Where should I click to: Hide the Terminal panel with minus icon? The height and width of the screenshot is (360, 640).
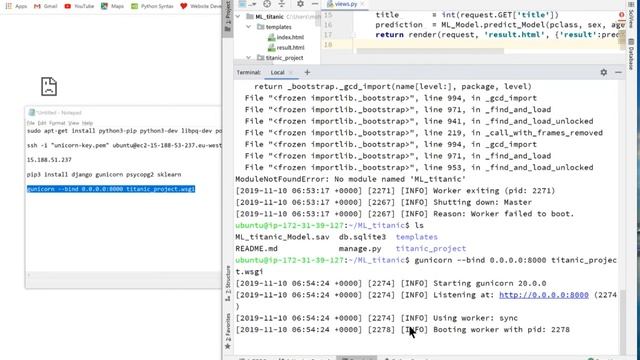(x=618, y=72)
